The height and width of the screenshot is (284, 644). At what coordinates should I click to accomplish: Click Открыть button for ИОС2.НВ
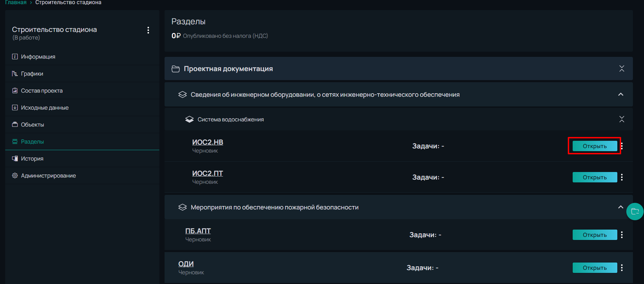595,146
